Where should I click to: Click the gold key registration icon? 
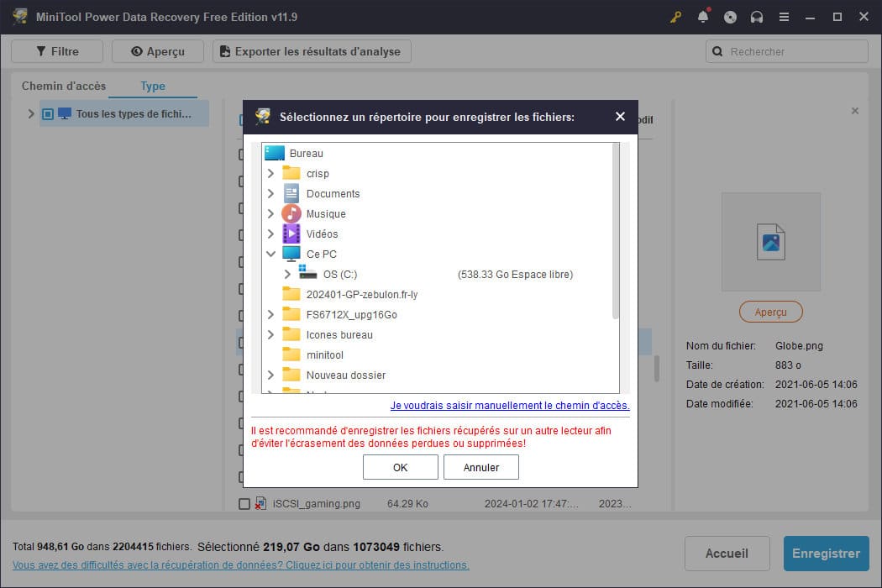675,17
